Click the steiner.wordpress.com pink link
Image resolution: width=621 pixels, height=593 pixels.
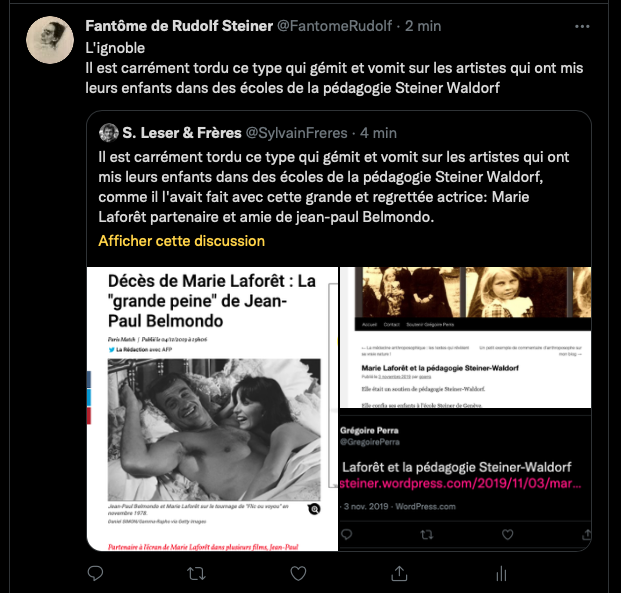pyautogui.click(x=460, y=484)
